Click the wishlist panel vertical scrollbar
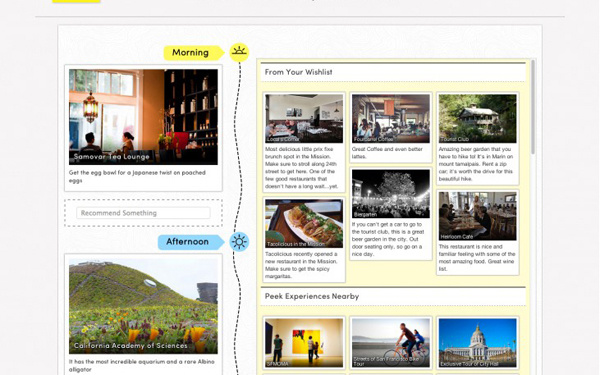Viewport: 600px width, 375px height. pos(533,107)
